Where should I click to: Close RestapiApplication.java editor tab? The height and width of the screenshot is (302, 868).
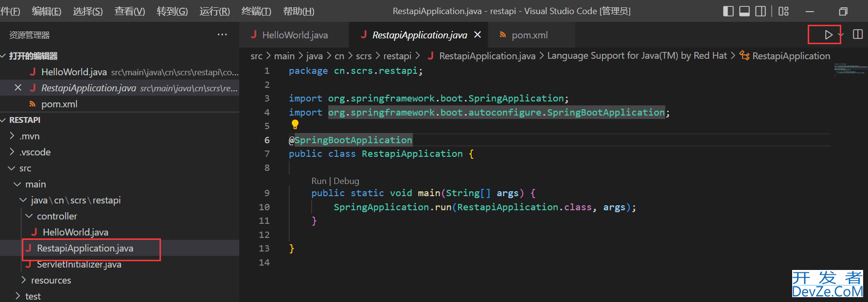pos(478,35)
